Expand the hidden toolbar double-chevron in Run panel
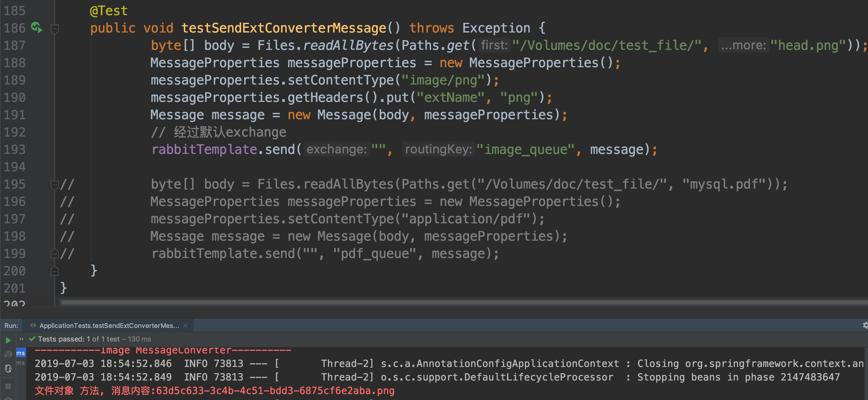This screenshot has width=868, height=400. (21, 339)
